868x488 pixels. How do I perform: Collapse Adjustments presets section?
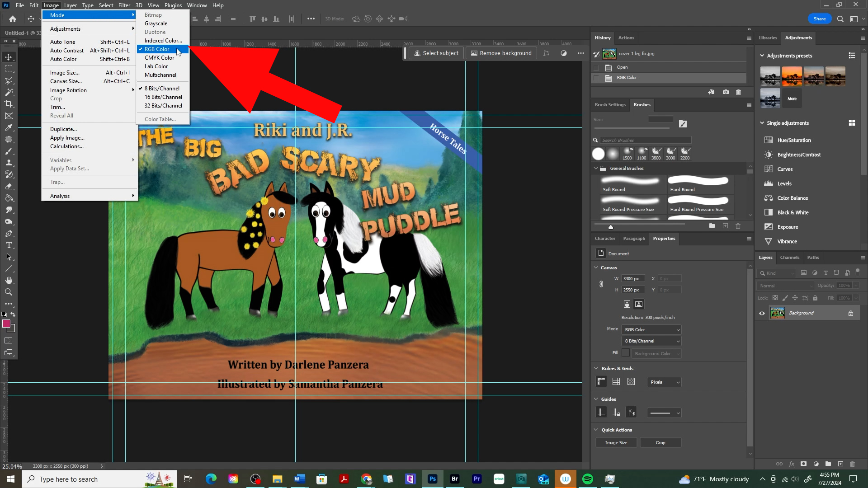(x=762, y=56)
